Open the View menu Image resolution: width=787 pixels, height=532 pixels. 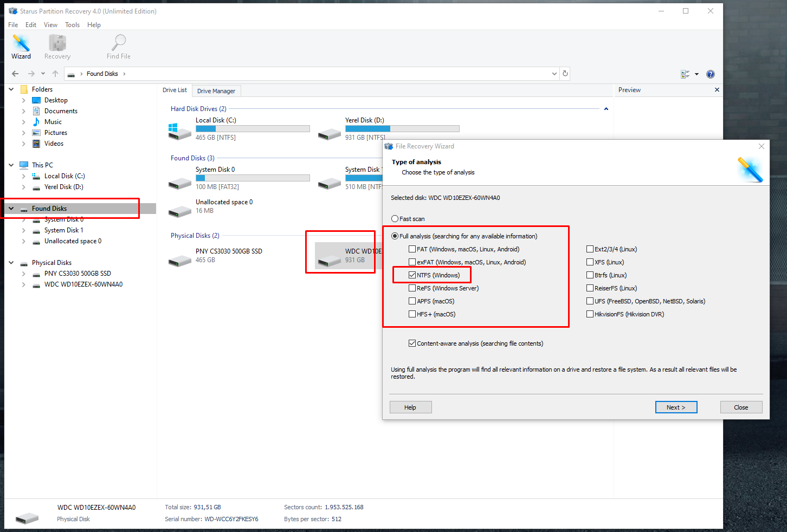(50, 25)
